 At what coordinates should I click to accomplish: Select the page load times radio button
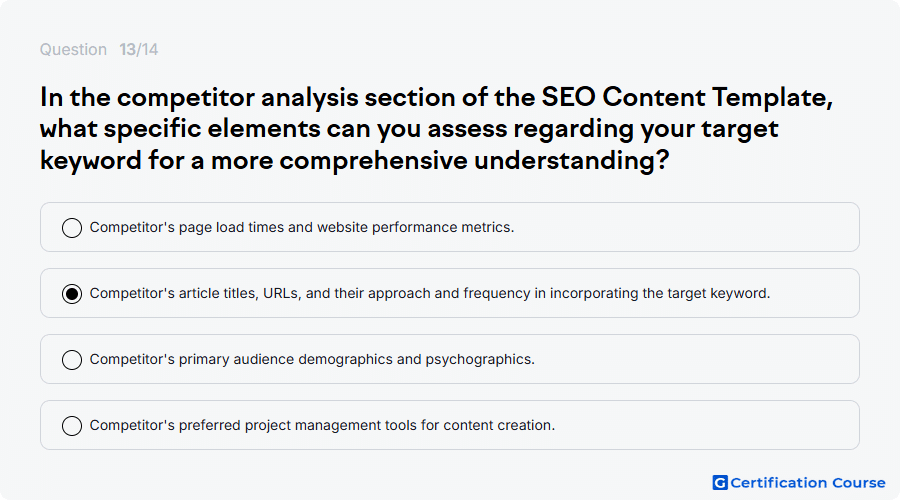(72, 228)
